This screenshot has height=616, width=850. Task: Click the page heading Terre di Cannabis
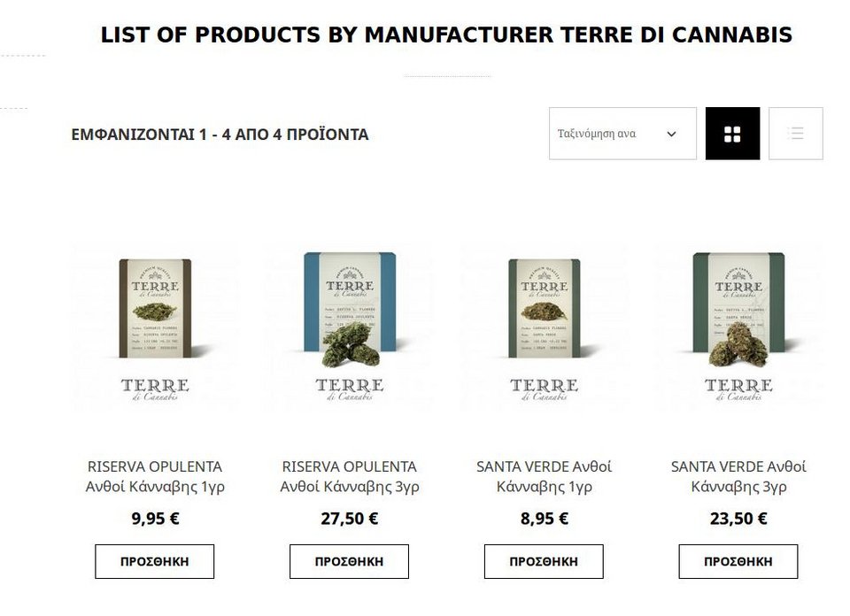[446, 35]
